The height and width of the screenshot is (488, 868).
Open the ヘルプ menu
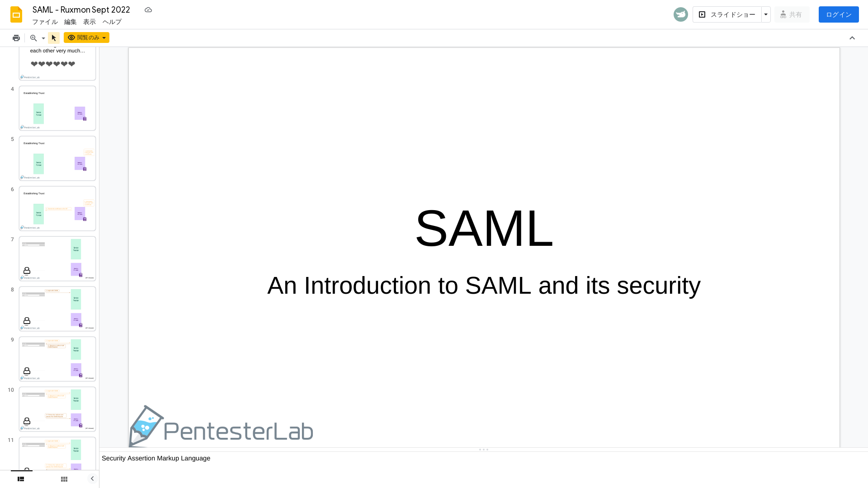point(112,22)
